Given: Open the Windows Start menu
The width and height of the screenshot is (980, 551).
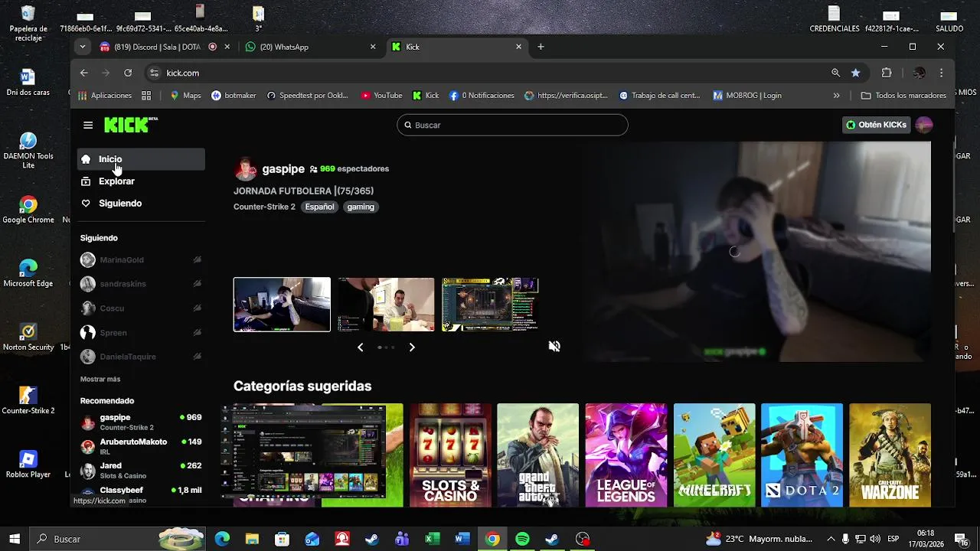Looking at the screenshot, I should (x=15, y=539).
